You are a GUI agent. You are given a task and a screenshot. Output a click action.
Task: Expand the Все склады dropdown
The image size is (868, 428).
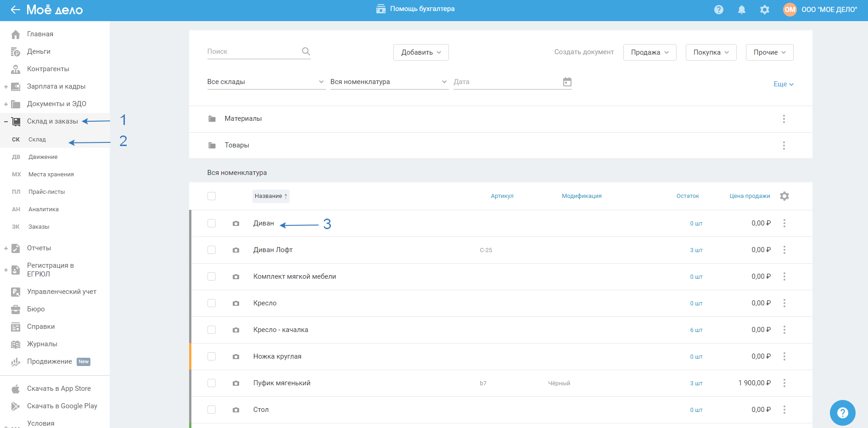click(x=266, y=82)
